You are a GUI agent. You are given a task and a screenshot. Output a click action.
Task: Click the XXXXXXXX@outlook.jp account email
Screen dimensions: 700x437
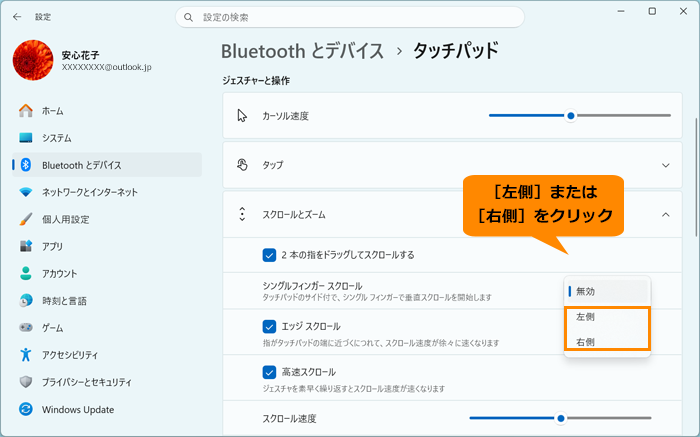106,67
